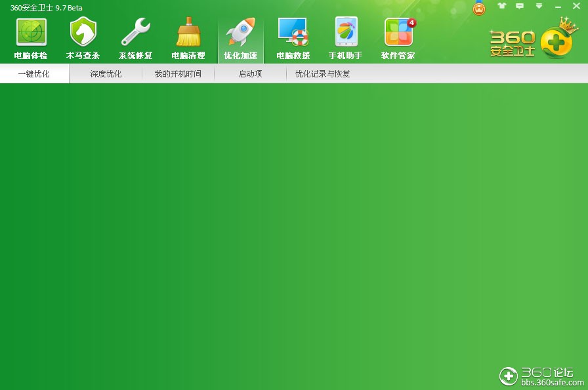Viewport: 588px width, 390px height.
Task: Open the skin shirt icon
Action: coord(502,6)
